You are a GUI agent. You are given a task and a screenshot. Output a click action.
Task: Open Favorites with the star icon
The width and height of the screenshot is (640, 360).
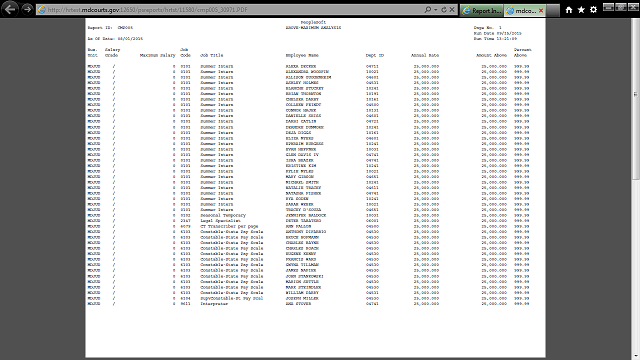581,10
